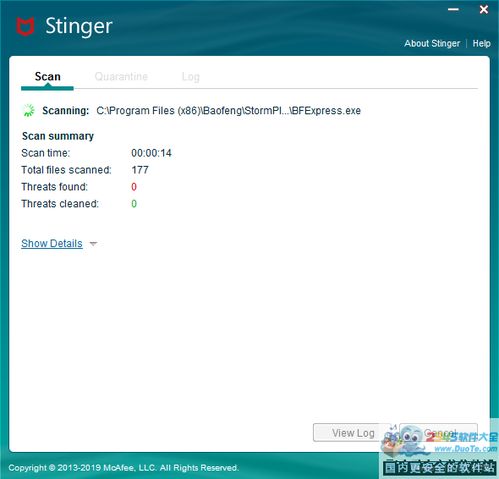Click the red McAfee shield logo
Screen dimensions: 499x479
point(25,26)
